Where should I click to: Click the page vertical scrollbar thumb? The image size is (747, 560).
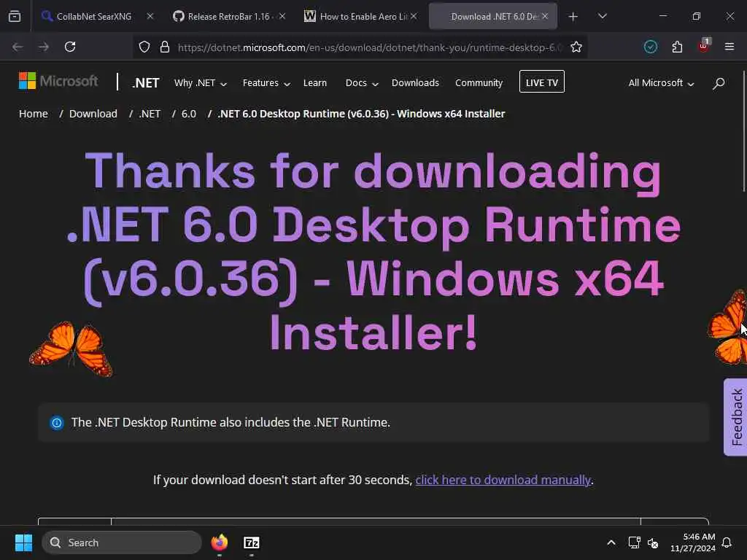pos(744,131)
